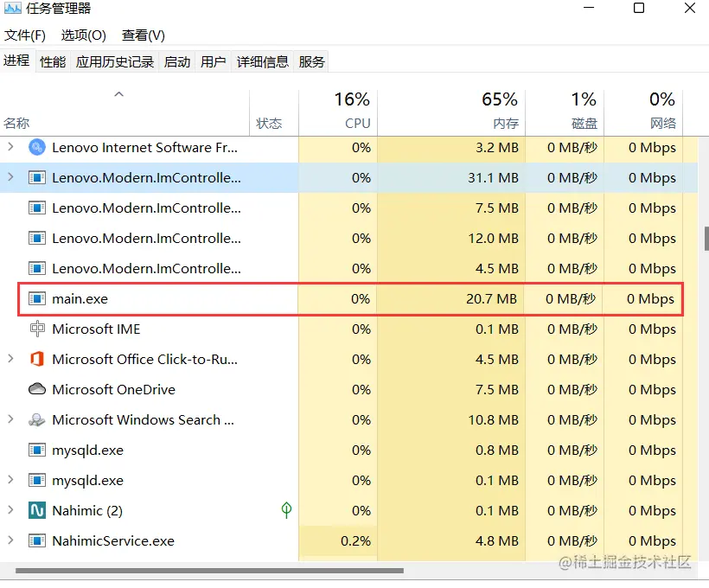
Task: Select the main.exe process row
Action: [x=350, y=299]
